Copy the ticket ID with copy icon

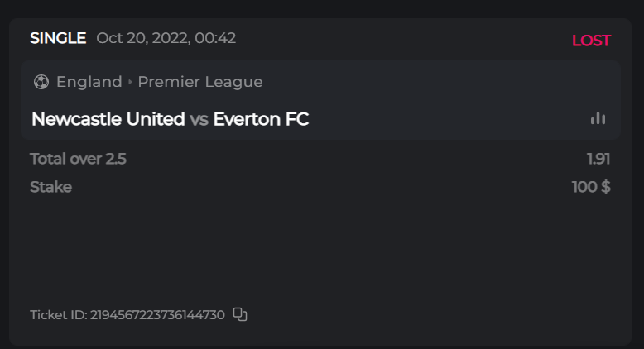240,314
